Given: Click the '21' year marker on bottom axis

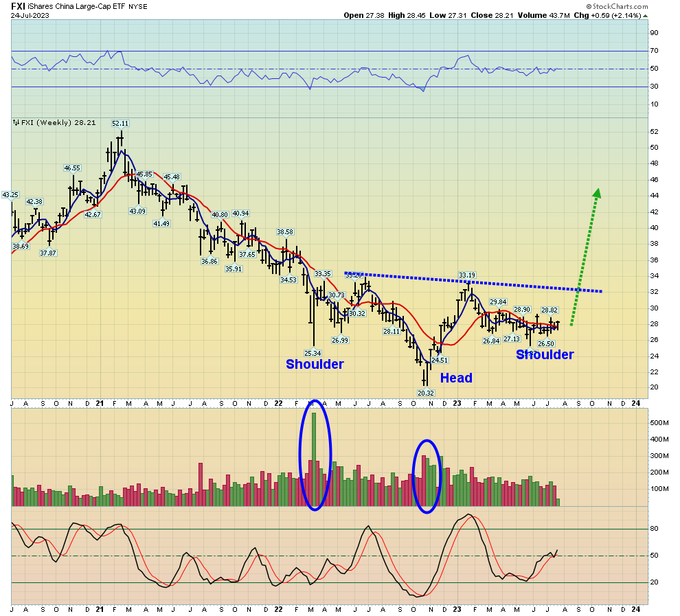Looking at the screenshot, I should (100, 609).
